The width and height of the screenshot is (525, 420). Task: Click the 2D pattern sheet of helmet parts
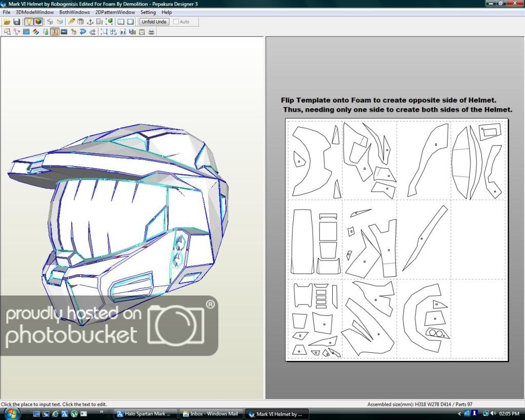click(x=397, y=240)
